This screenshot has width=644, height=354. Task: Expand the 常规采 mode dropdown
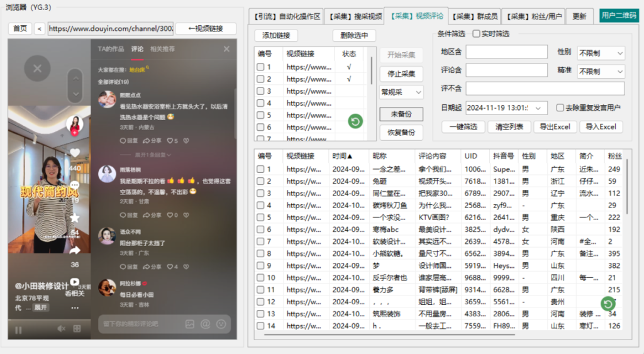[401, 92]
